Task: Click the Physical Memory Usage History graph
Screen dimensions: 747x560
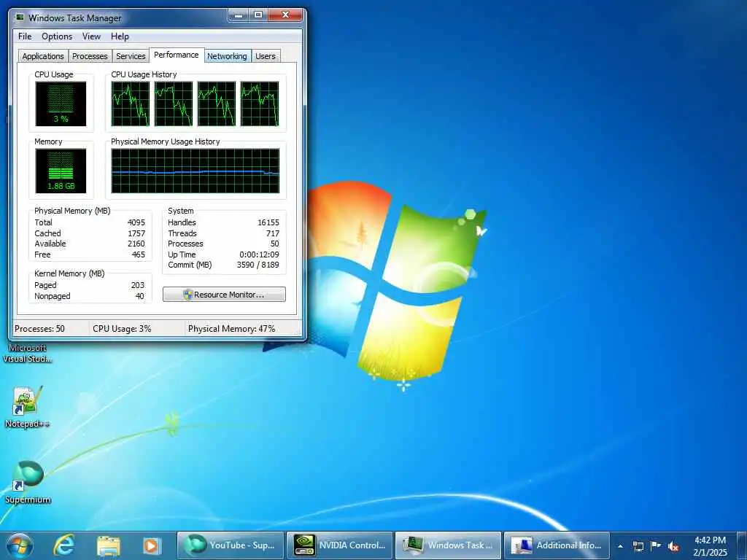Action: (x=196, y=171)
